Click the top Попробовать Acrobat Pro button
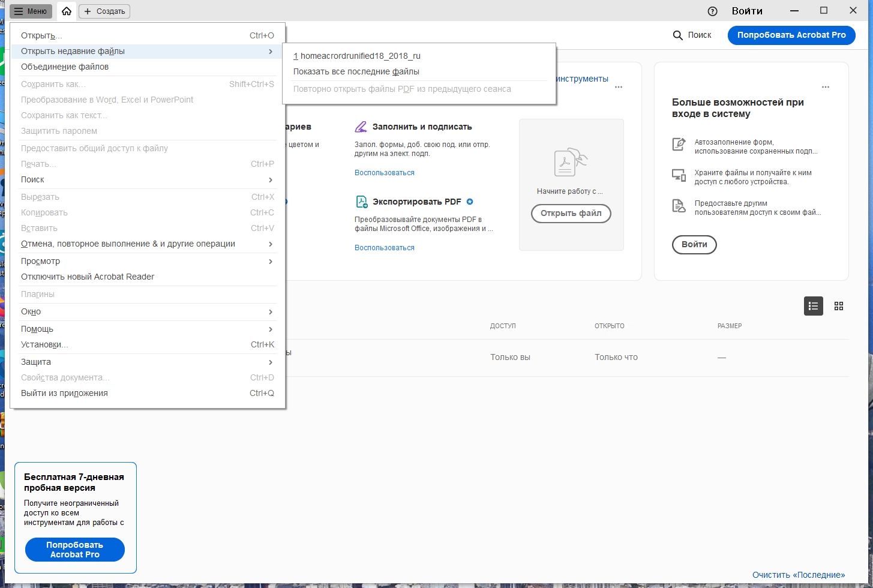This screenshot has width=873, height=588. [x=791, y=35]
